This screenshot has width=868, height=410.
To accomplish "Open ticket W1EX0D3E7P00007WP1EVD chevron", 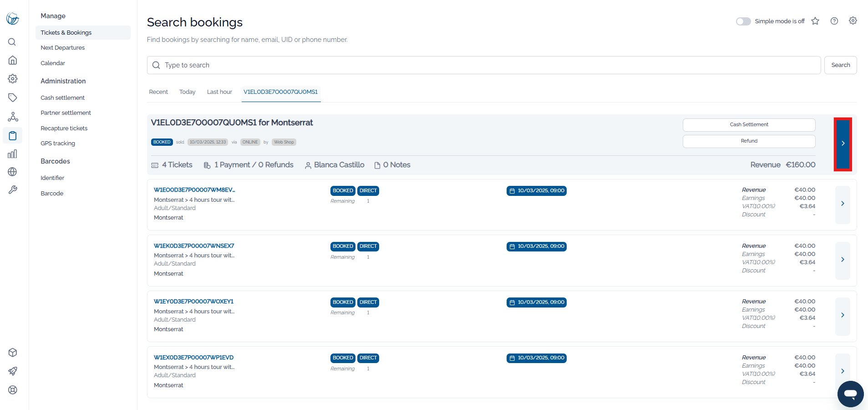I will [x=843, y=371].
